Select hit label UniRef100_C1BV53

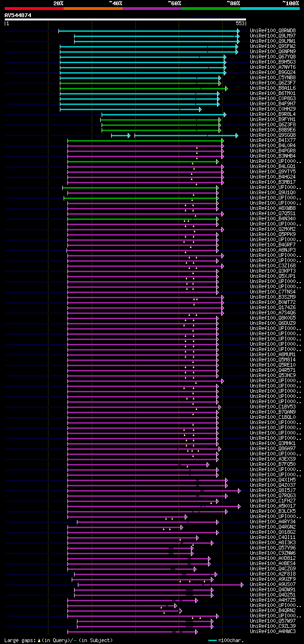(273, 407)
